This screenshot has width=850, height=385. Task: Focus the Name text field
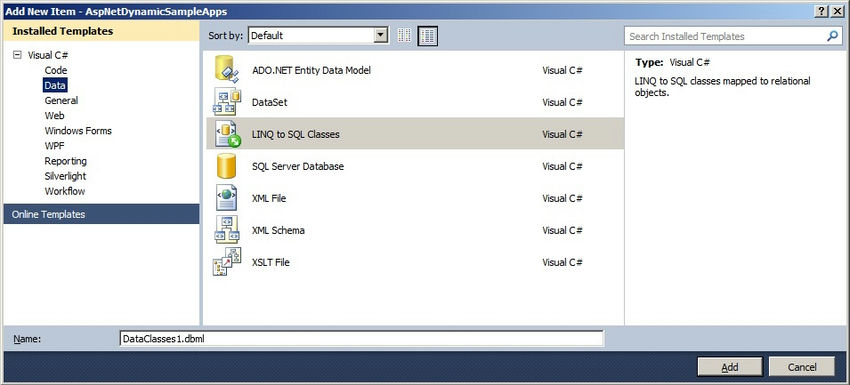pos(361,338)
